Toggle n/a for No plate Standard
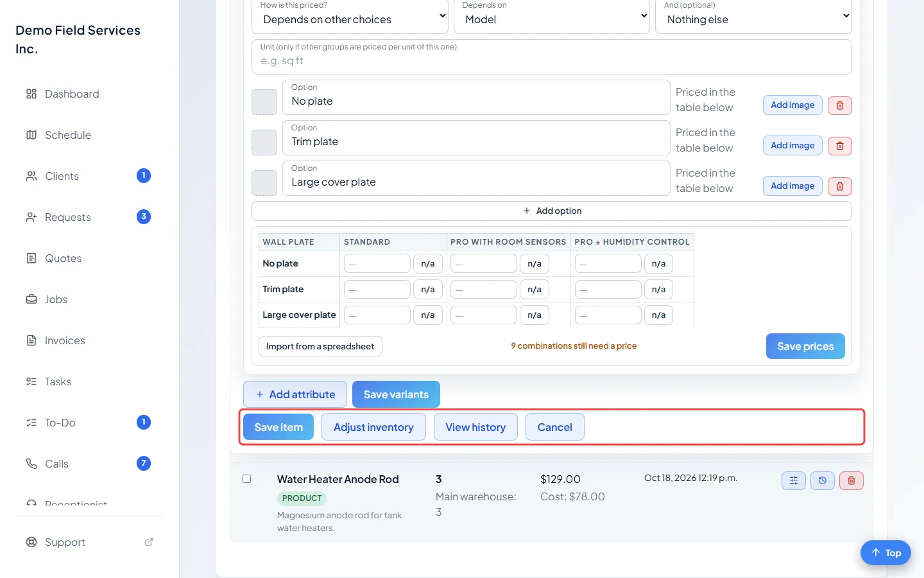The image size is (924, 578). click(428, 263)
